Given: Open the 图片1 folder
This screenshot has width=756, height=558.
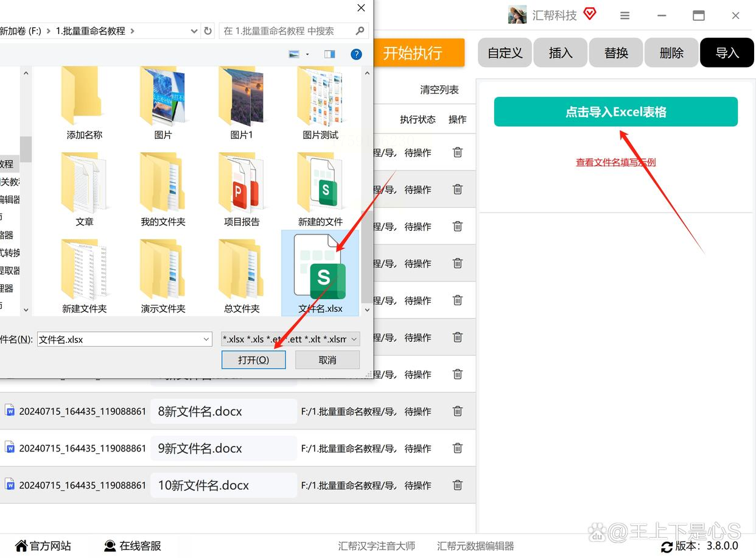Looking at the screenshot, I should [x=242, y=104].
